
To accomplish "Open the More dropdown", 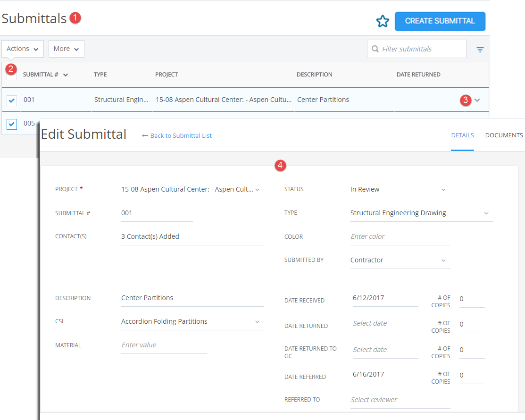I will (67, 49).
